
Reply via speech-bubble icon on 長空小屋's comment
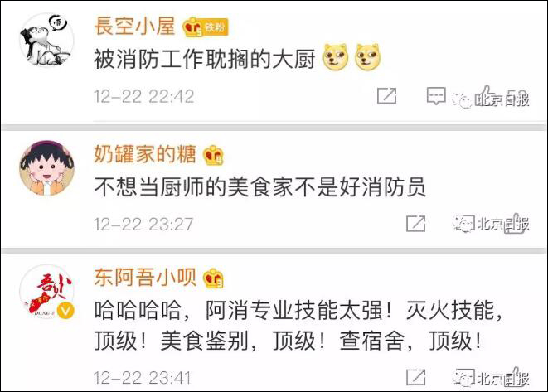point(436,95)
